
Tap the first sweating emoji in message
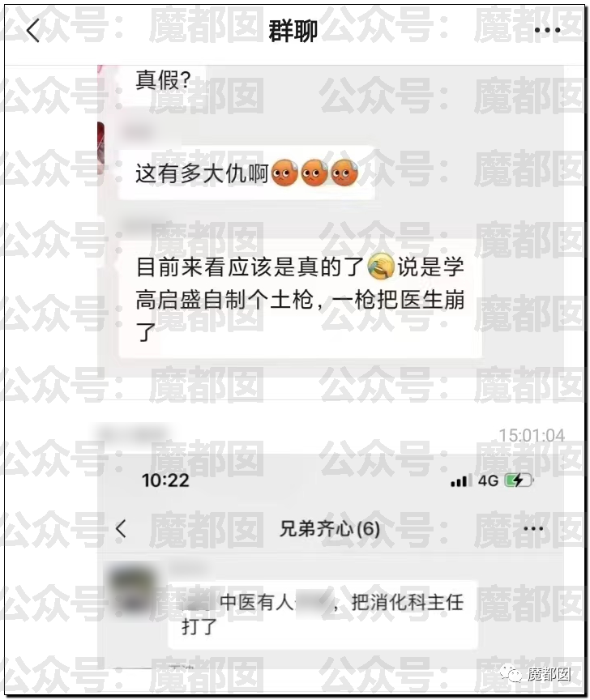pyautogui.click(x=284, y=173)
